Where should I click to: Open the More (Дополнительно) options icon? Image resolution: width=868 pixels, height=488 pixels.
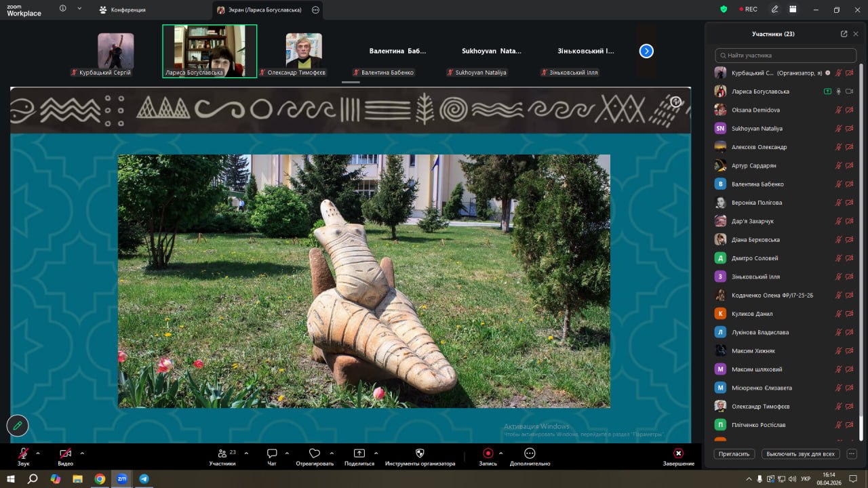(x=530, y=453)
